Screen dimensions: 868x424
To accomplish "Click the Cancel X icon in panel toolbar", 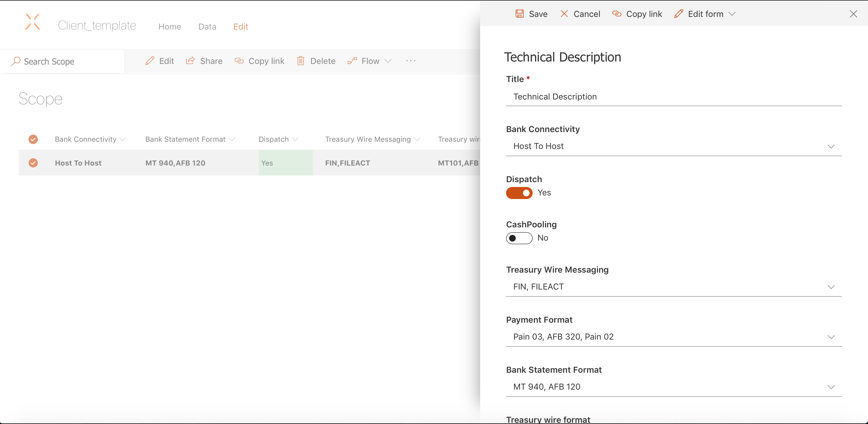I will coord(564,14).
